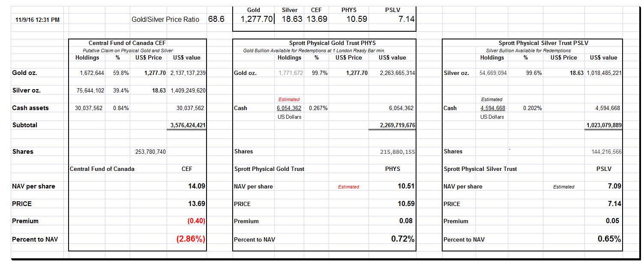Screen dimensions: 644x266
Task: Click the header PHYS price 10.59
Action: point(357,19)
